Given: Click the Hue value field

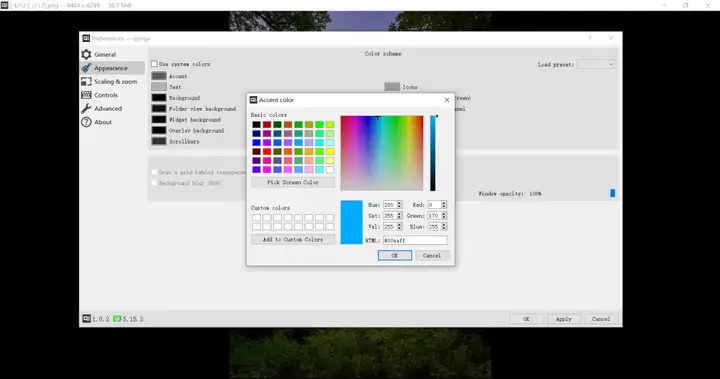Looking at the screenshot, I should (x=389, y=205).
